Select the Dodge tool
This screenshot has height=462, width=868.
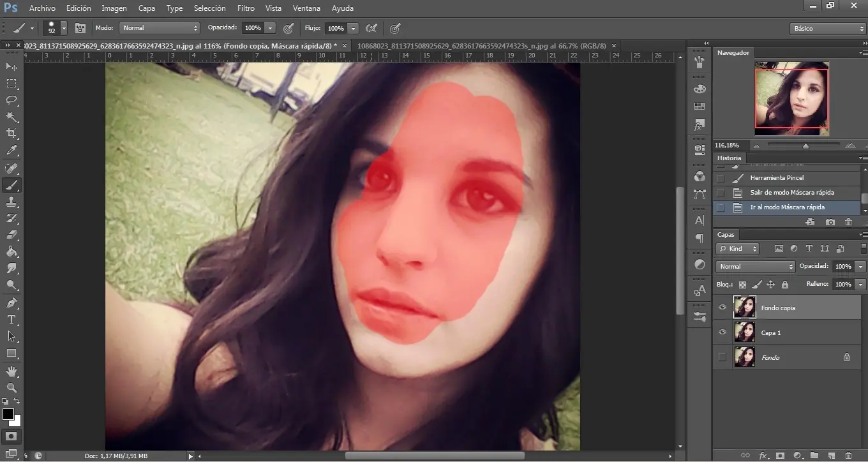(11, 285)
